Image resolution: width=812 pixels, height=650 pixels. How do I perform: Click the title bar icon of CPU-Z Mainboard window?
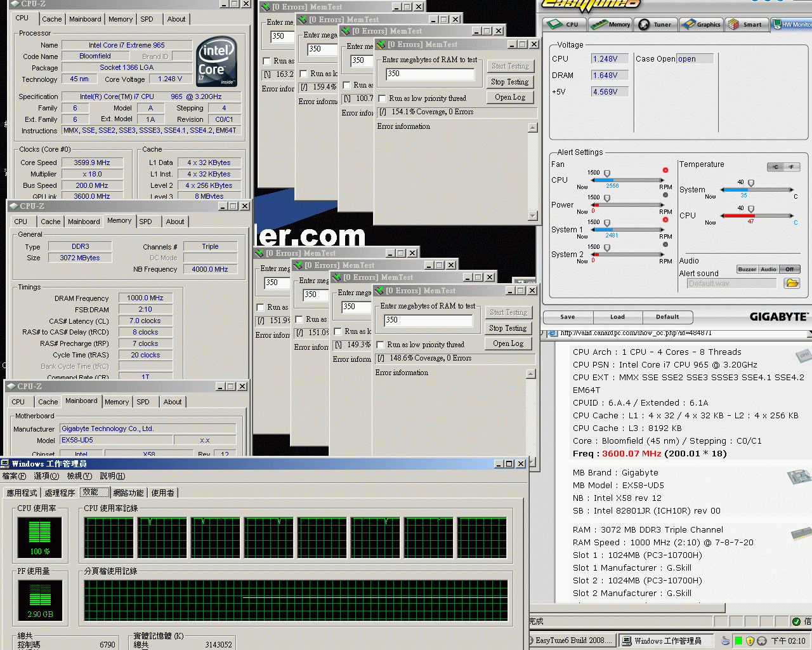(x=11, y=386)
